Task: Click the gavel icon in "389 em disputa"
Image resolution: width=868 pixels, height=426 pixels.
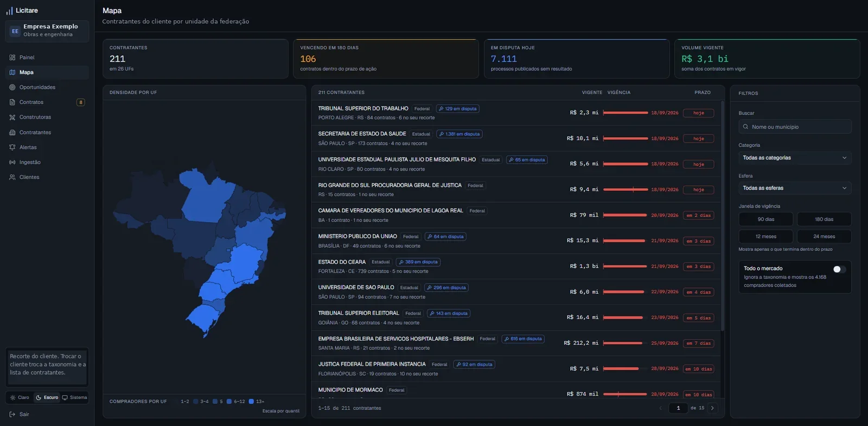Action: coord(401,262)
